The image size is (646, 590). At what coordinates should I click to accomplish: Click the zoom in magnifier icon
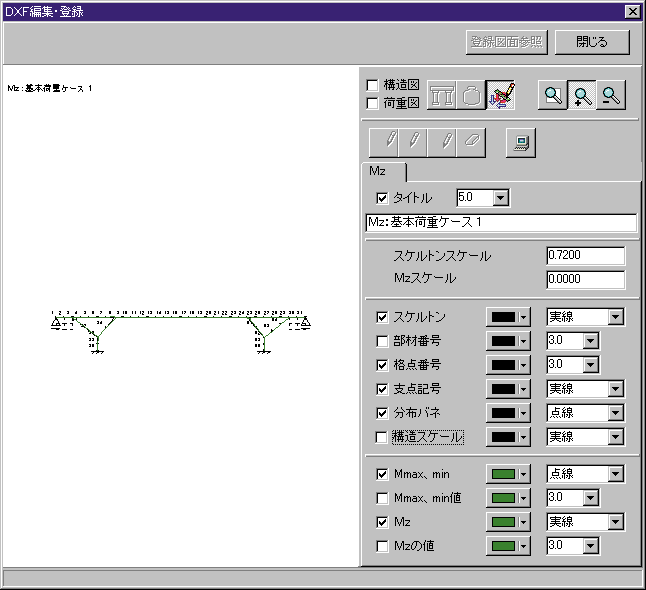click(582, 95)
